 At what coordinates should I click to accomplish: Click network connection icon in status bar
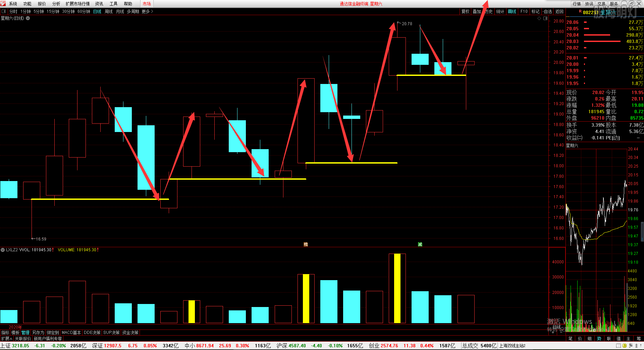click(x=631, y=346)
